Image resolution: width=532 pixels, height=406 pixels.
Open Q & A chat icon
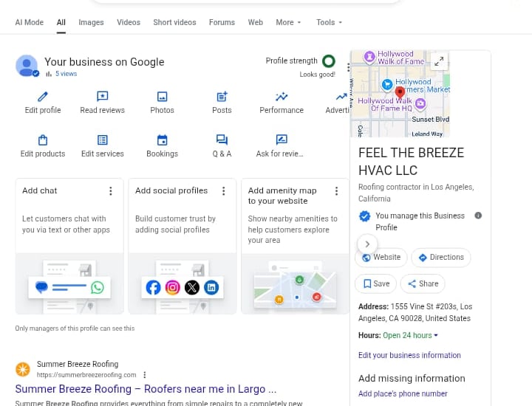click(x=222, y=140)
